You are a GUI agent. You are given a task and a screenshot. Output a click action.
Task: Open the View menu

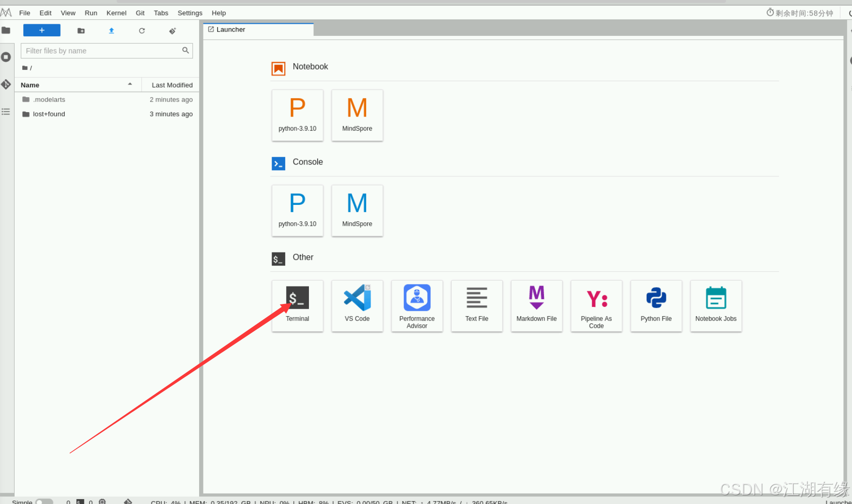[x=68, y=13]
